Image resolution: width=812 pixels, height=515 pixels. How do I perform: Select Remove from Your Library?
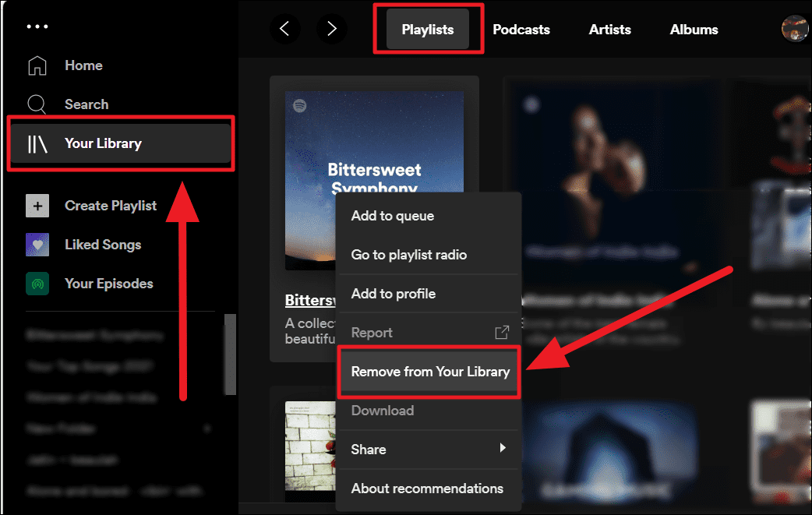(x=429, y=372)
